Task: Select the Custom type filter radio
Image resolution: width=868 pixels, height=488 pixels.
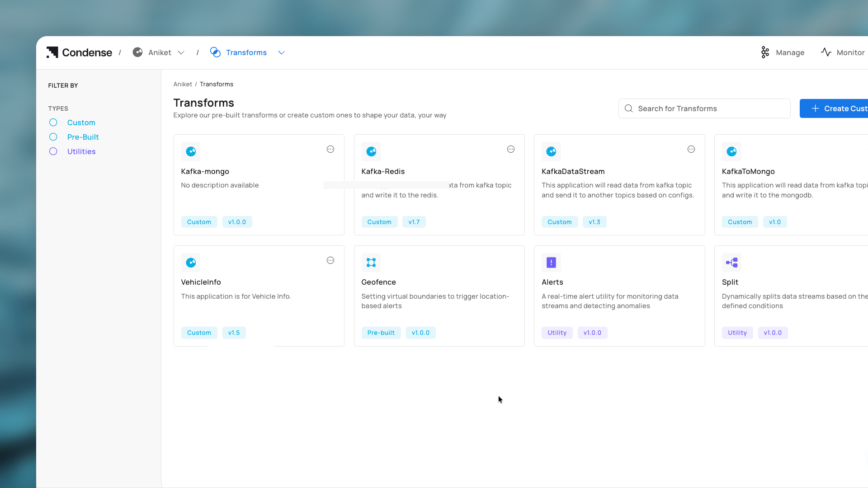Action: tap(53, 122)
